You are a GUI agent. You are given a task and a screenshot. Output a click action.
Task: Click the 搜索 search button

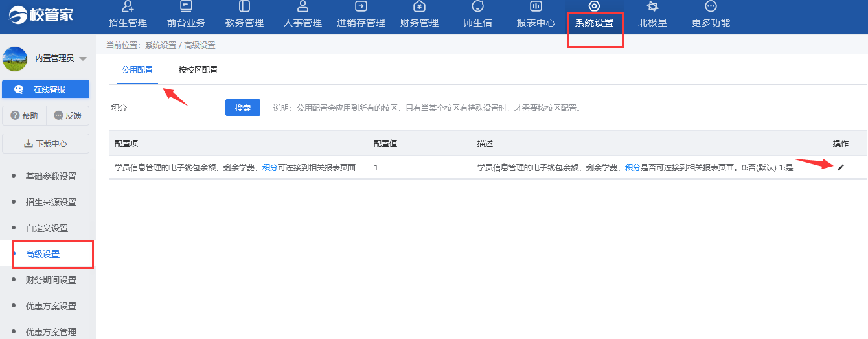243,108
